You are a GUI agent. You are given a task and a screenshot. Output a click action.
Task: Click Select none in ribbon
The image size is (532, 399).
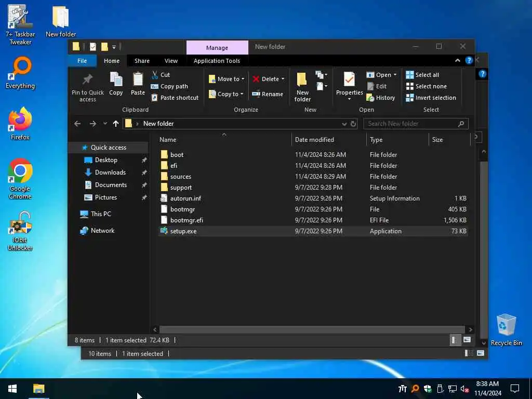coord(427,86)
